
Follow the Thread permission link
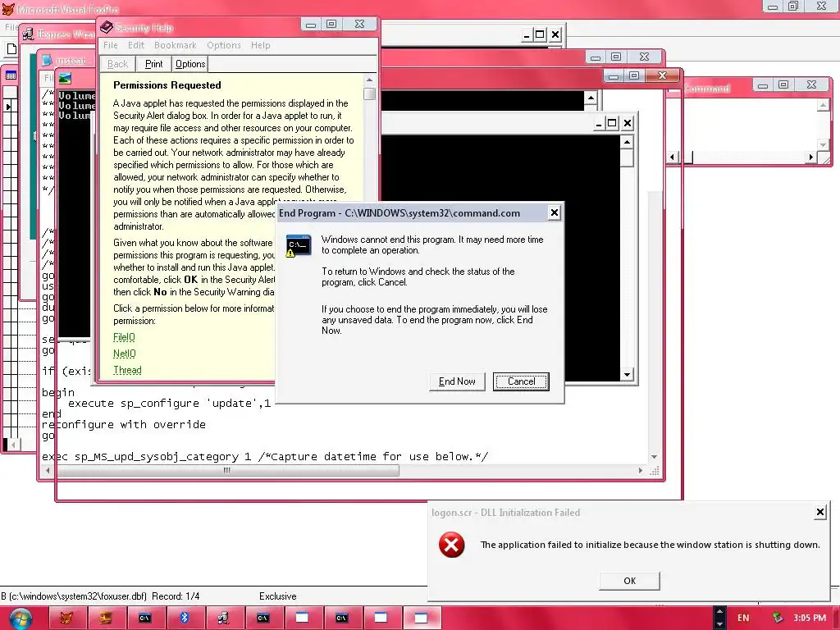pyautogui.click(x=127, y=370)
